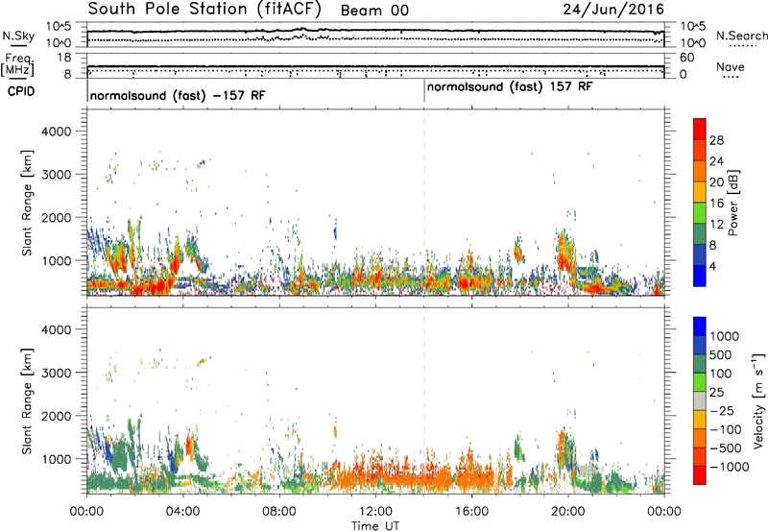Click '3000' tick on power panel axis
Image resolution: width=768 pixels, height=532 pixels.
[x=56, y=175]
